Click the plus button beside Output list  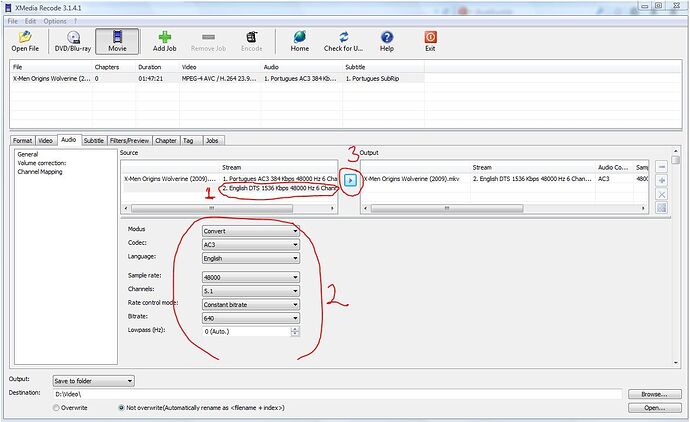(x=661, y=180)
